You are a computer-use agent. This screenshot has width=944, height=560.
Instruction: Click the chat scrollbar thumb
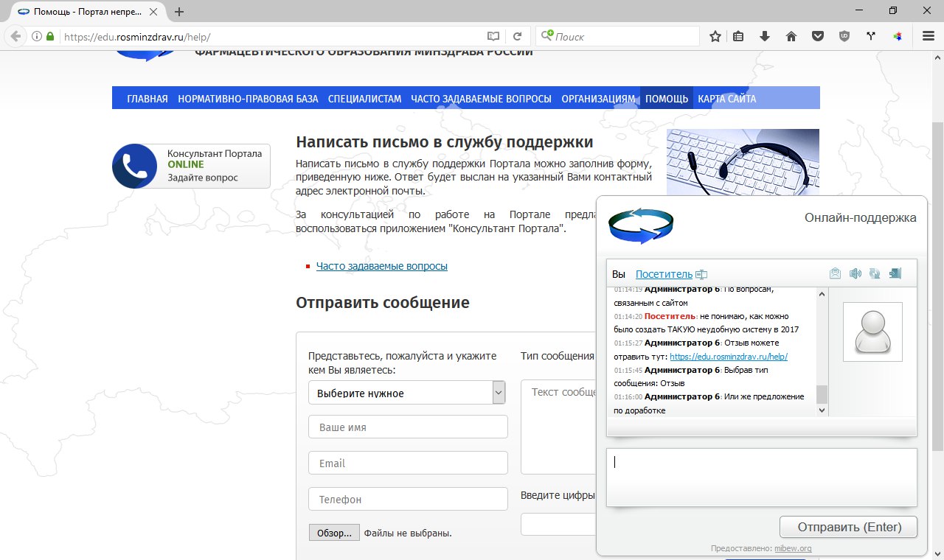[822, 394]
